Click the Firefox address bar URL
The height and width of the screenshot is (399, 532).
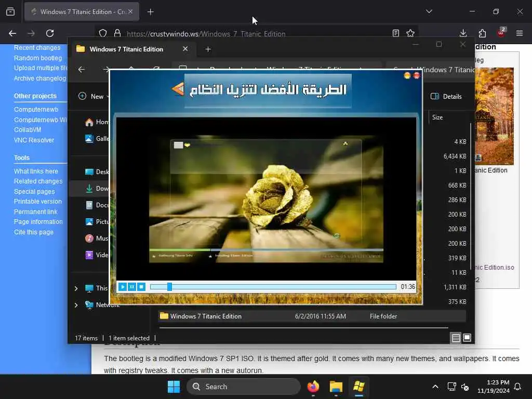206,34
